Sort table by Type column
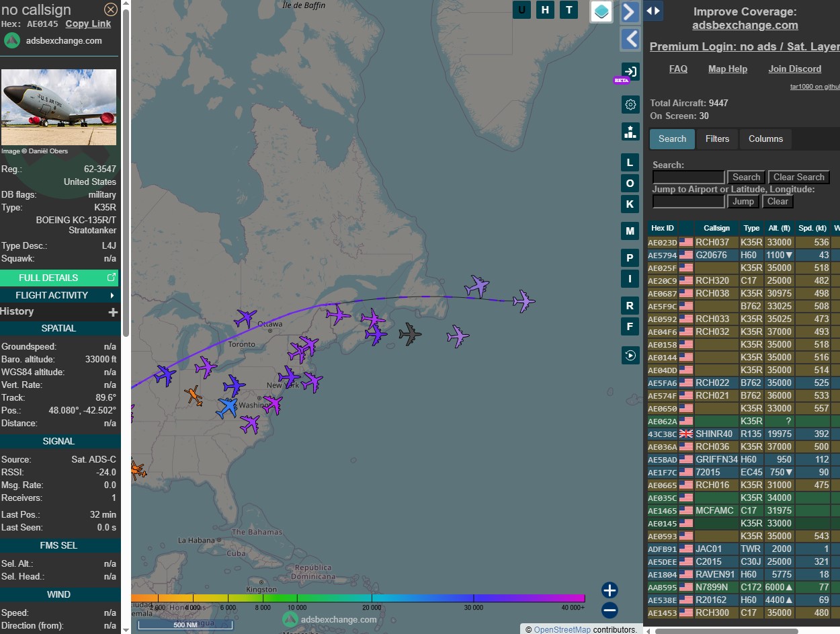Viewport: 840px width, 634px height. [751, 228]
